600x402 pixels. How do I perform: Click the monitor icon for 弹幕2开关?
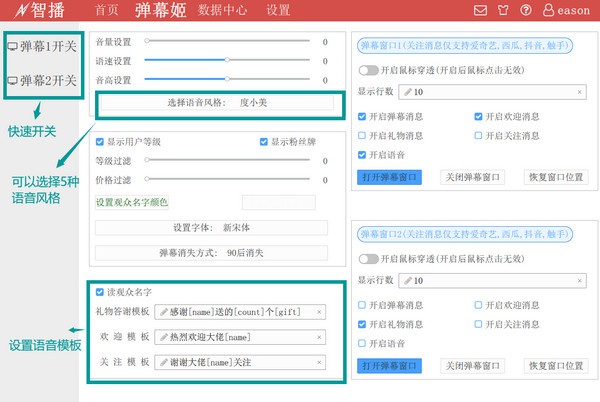12,80
